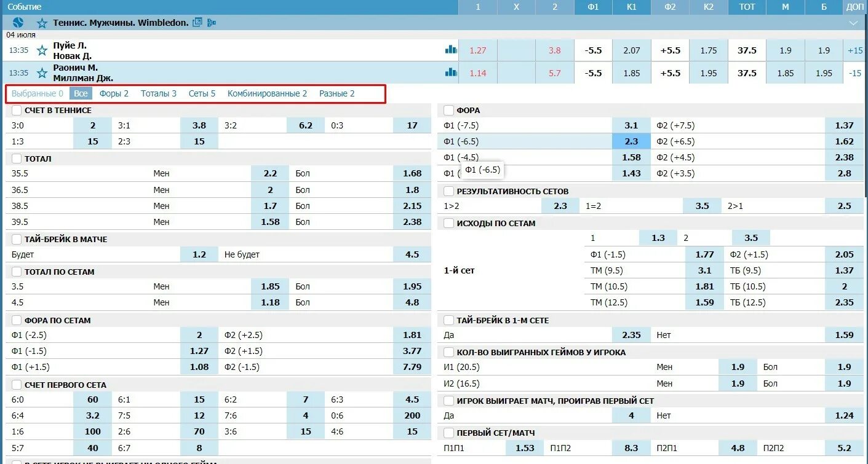Tick the ФОРА checkbox in right column

coord(448,110)
